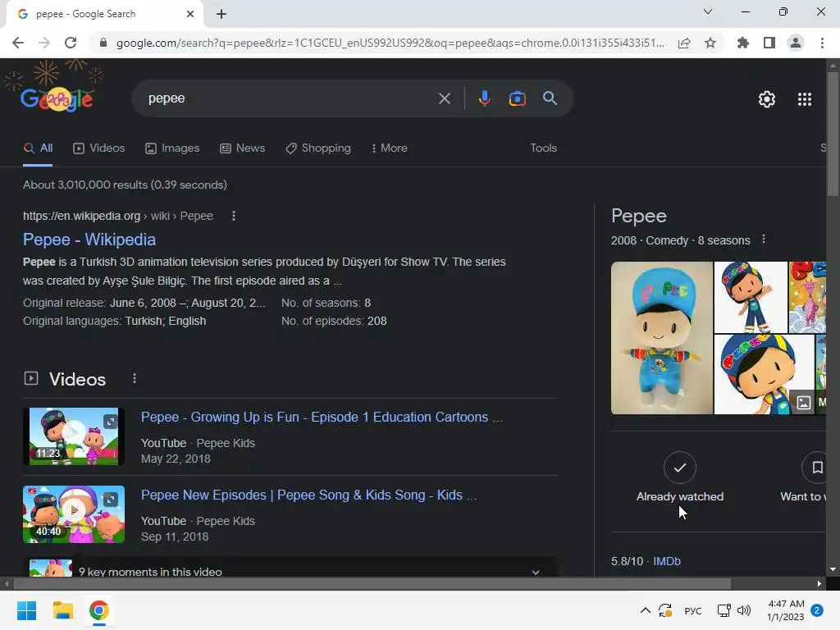
Task: Click the address bar URL
Action: 390,43
